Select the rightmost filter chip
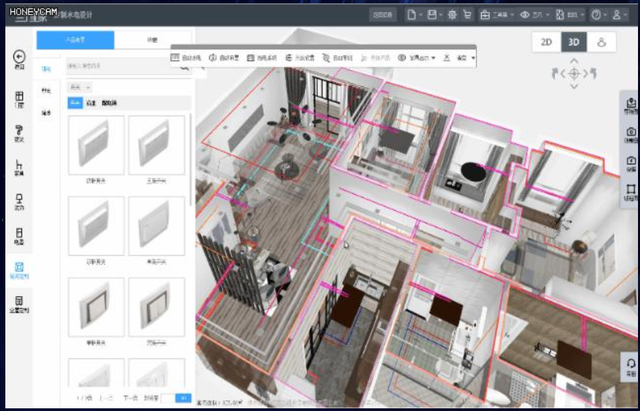This screenshot has height=411, width=640. pyautogui.click(x=109, y=103)
